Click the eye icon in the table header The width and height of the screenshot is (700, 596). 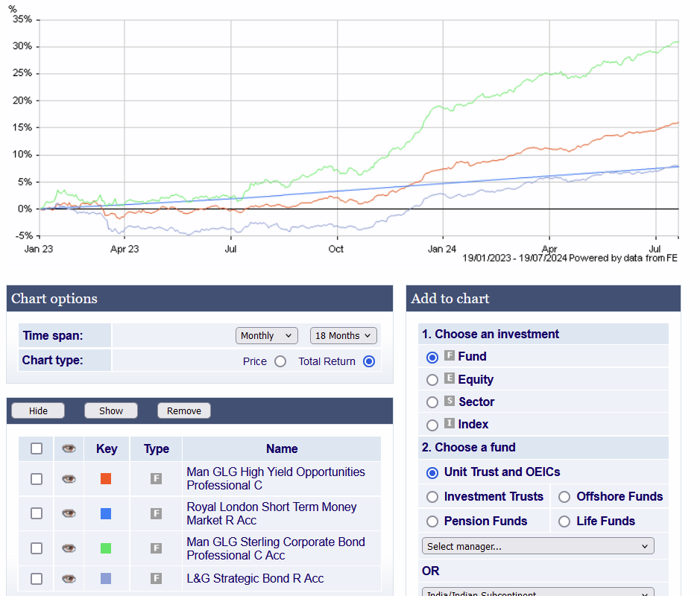click(x=69, y=448)
